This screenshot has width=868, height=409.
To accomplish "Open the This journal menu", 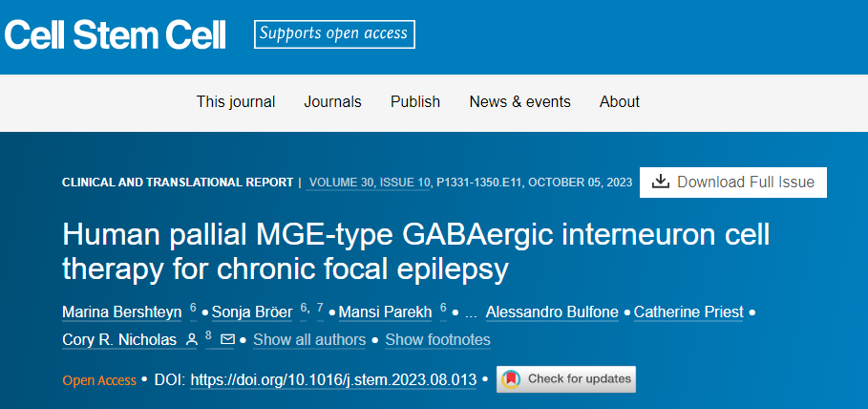I will coord(236,102).
